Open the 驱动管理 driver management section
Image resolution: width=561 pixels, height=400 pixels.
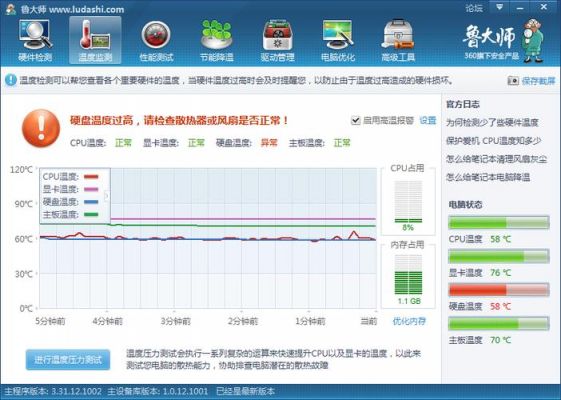[x=277, y=41]
